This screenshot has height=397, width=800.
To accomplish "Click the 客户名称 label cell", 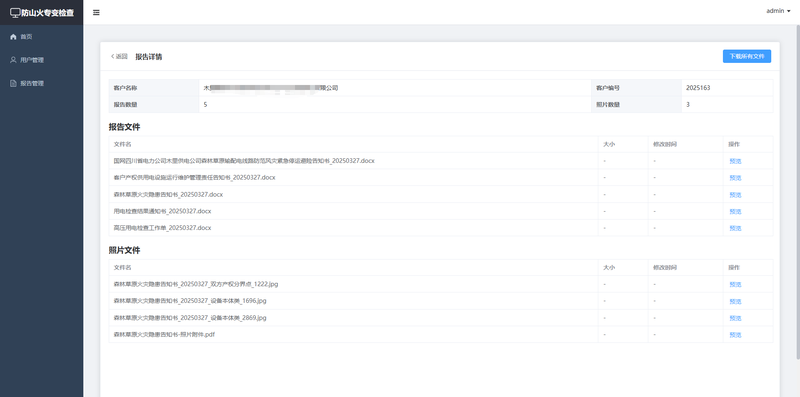I will [154, 88].
